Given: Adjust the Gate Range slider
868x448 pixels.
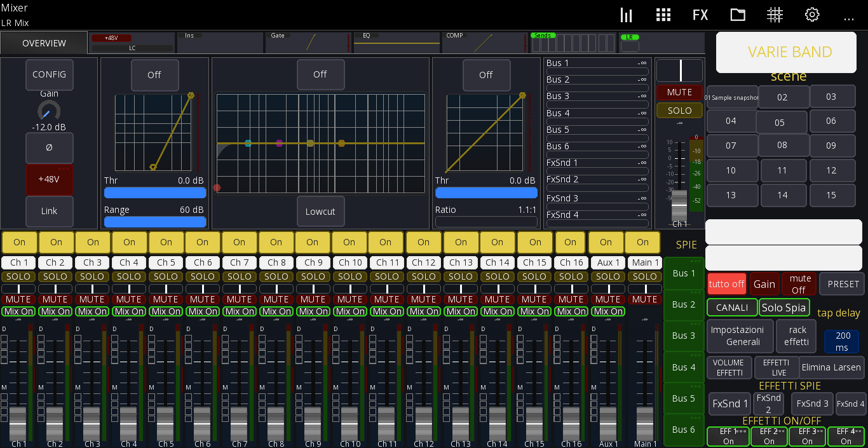Looking at the screenshot, I should point(155,222).
